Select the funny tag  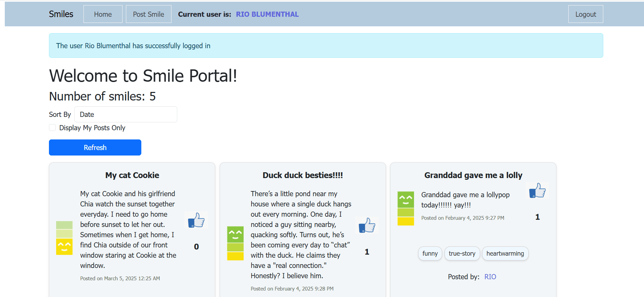tap(430, 254)
